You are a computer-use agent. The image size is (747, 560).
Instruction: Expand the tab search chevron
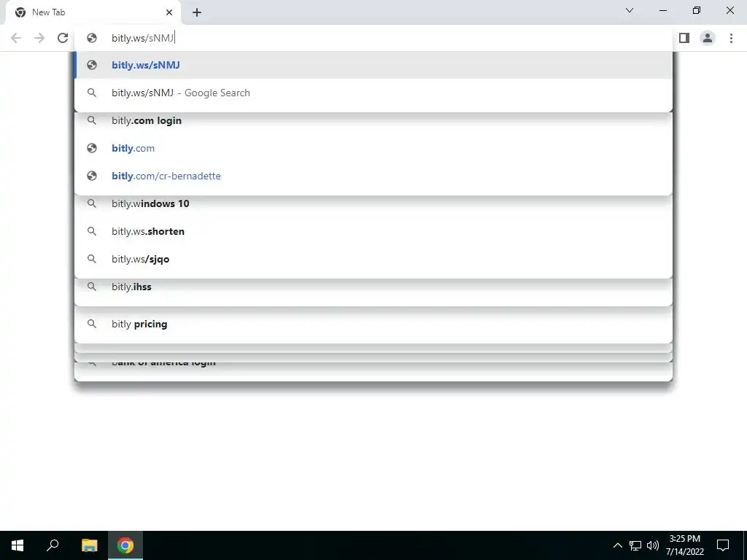click(x=630, y=10)
